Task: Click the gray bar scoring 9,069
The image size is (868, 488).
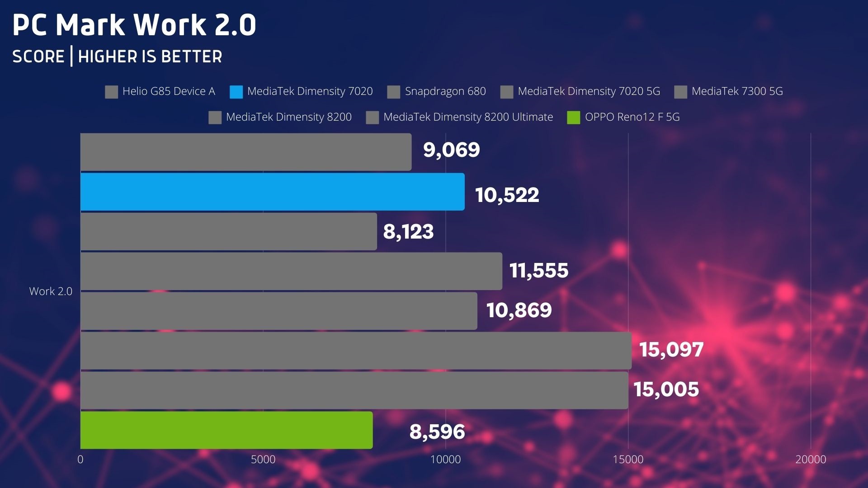Action: tap(245, 152)
